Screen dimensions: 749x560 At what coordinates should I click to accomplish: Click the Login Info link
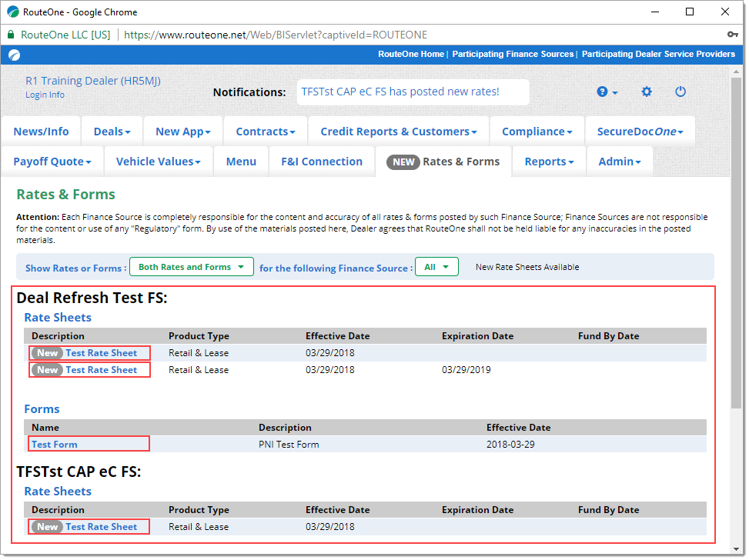[x=45, y=95]
